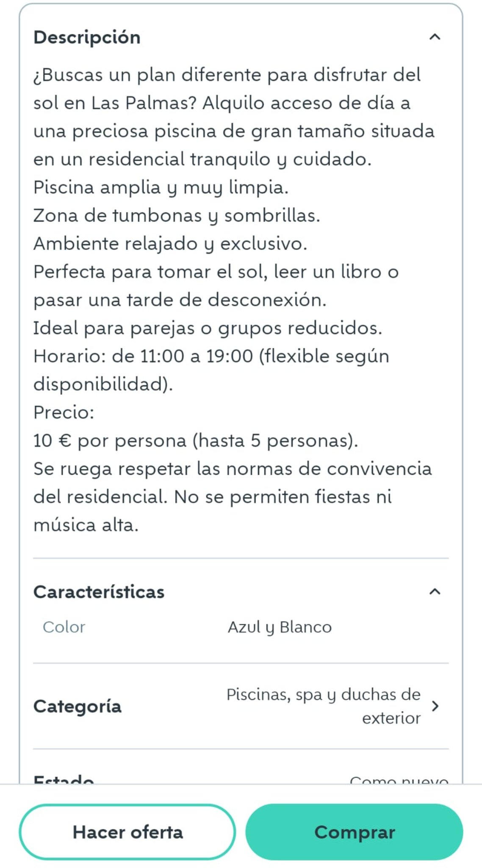Open Piscinas, spa y duchas de exterior
Viewport: 482px width, 868px height.
point(324,706)
